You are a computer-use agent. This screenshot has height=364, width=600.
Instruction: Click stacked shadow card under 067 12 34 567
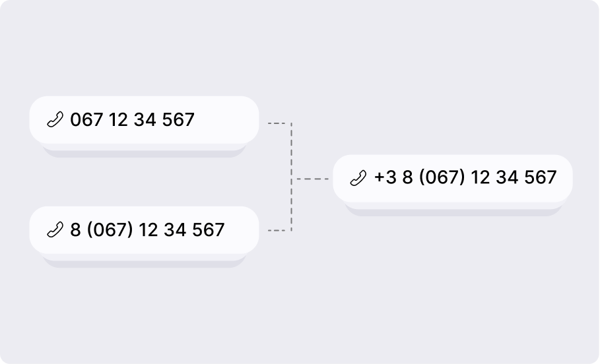(x=145, y=151)
